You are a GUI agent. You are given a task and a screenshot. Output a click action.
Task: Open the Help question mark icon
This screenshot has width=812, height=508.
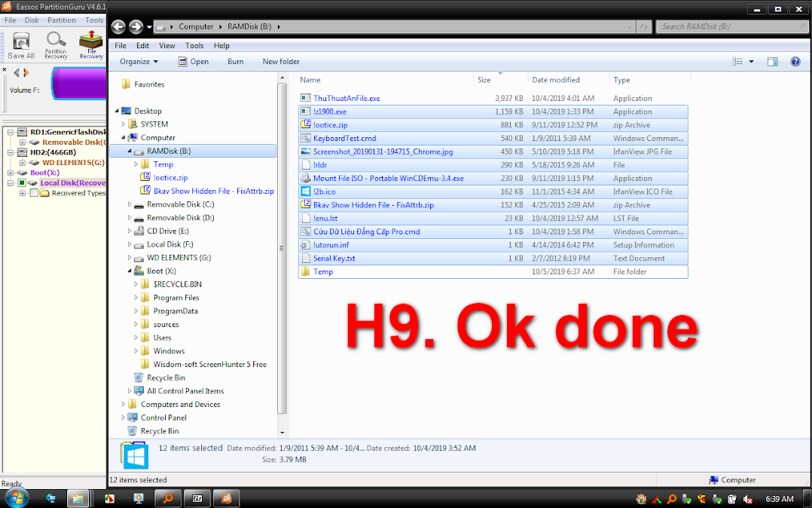pyautogui.click(x=795, y=62)
